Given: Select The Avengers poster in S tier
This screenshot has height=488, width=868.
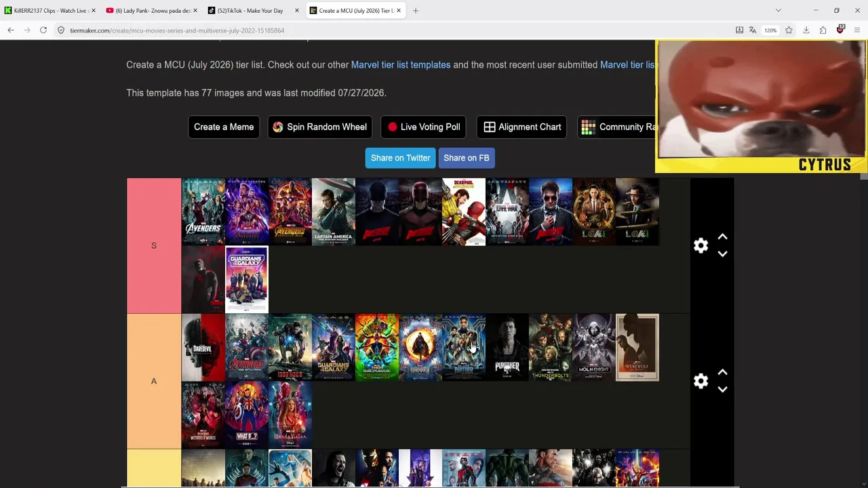Looking at the screenshot, I should (203, 211).
